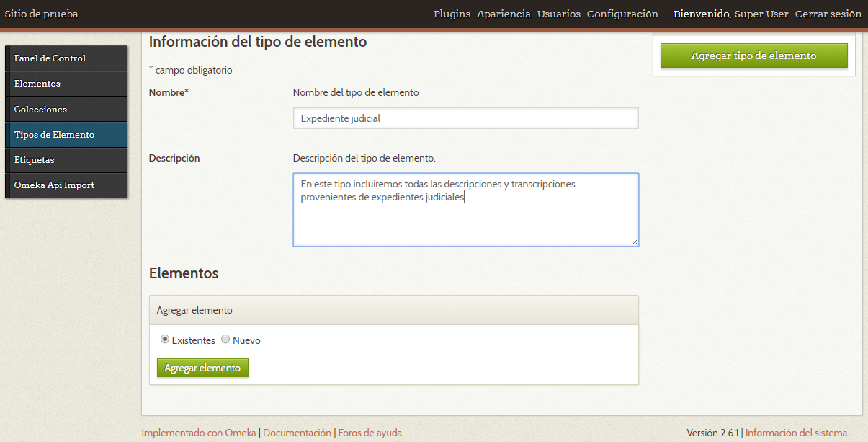868x442 pixels.
Task: Choose the Nuevo radio option
Action: tap(225, 339)
